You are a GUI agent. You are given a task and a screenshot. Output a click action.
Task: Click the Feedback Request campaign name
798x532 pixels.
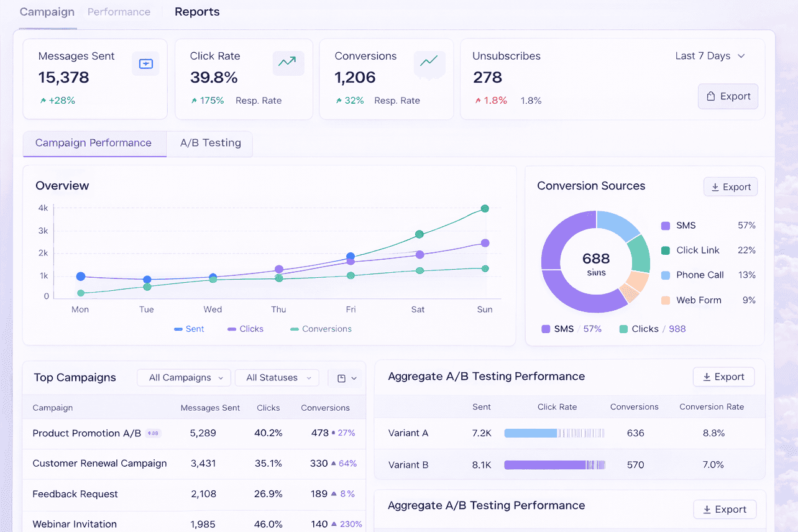coord(75,494)
